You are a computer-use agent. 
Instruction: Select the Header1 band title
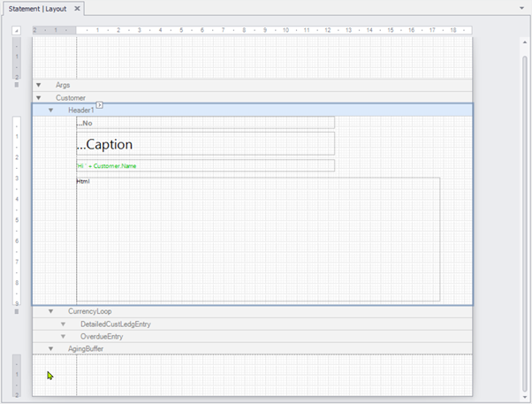click(80, 111)
